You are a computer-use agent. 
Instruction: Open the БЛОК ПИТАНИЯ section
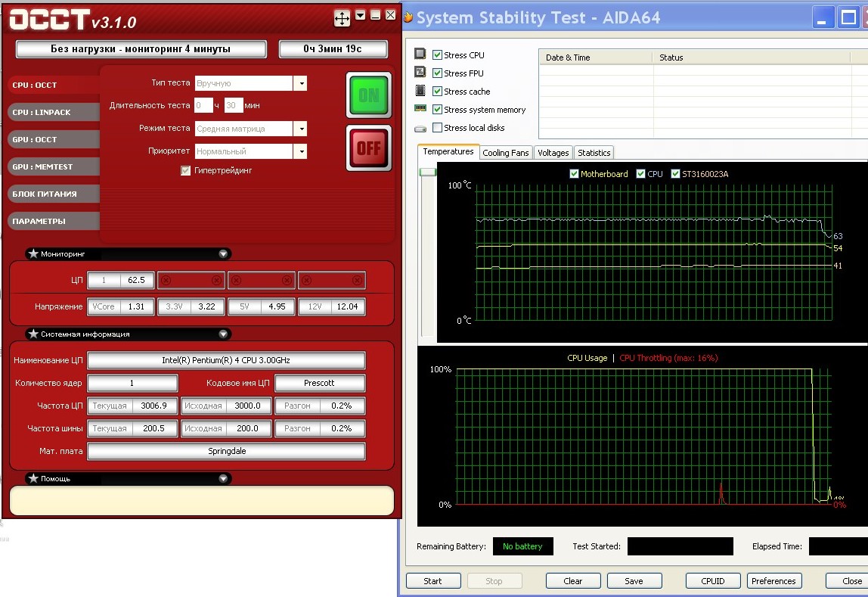click(54, 194)
